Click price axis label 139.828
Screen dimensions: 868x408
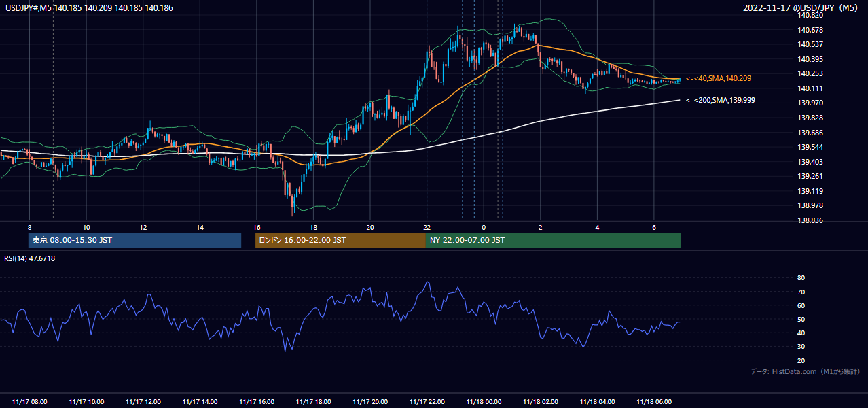click(811, 118)
